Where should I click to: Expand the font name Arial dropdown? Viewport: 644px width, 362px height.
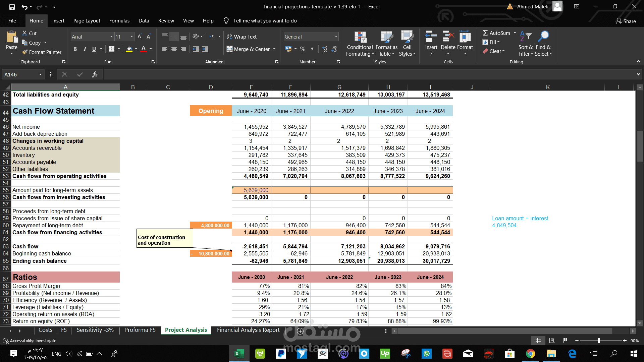[x=112, y=37]
